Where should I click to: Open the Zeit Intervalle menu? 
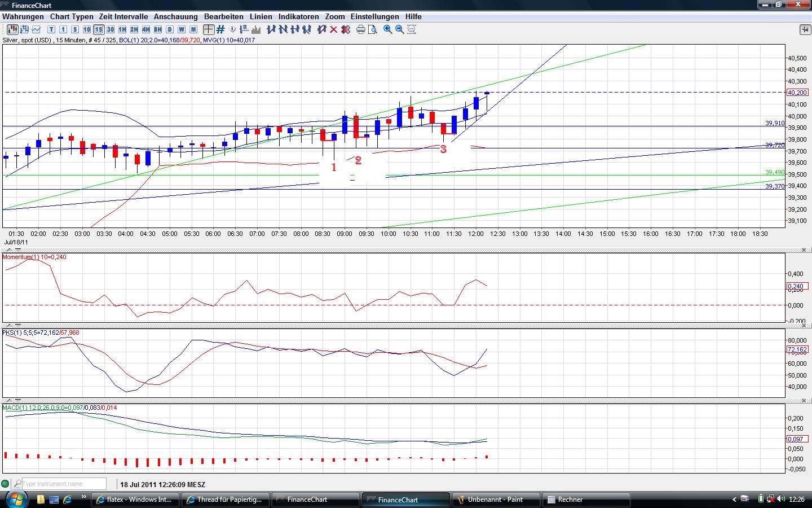tap(123, 17)
